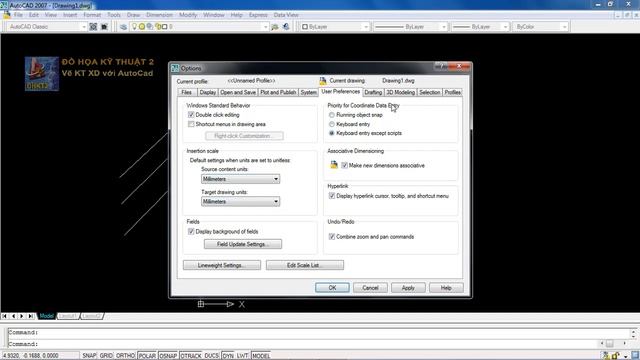Toggle GRID display in status bar
640x360 pixels.
point(106,356)
